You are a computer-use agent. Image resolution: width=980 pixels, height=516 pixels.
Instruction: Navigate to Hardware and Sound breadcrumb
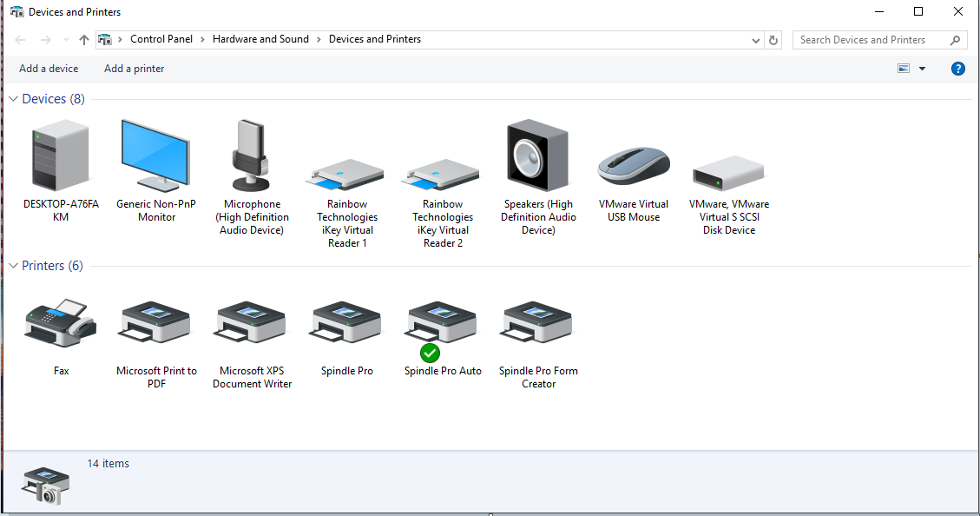(260, 39)
